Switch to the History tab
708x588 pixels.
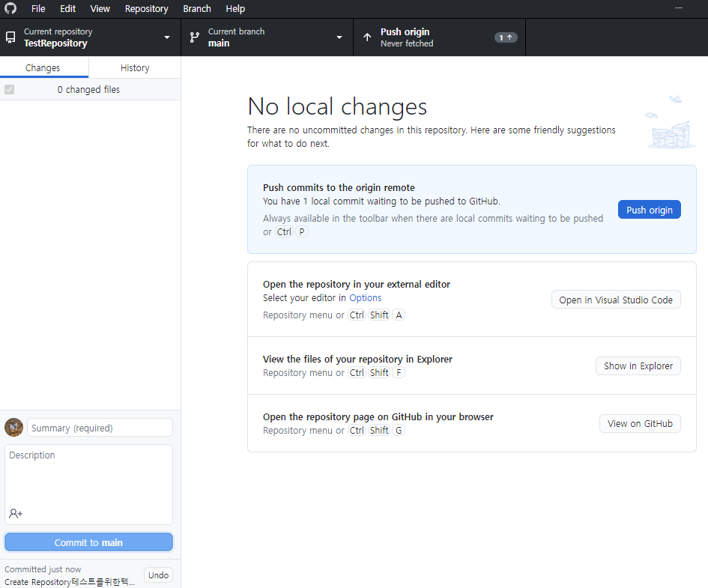pos(135,67)
